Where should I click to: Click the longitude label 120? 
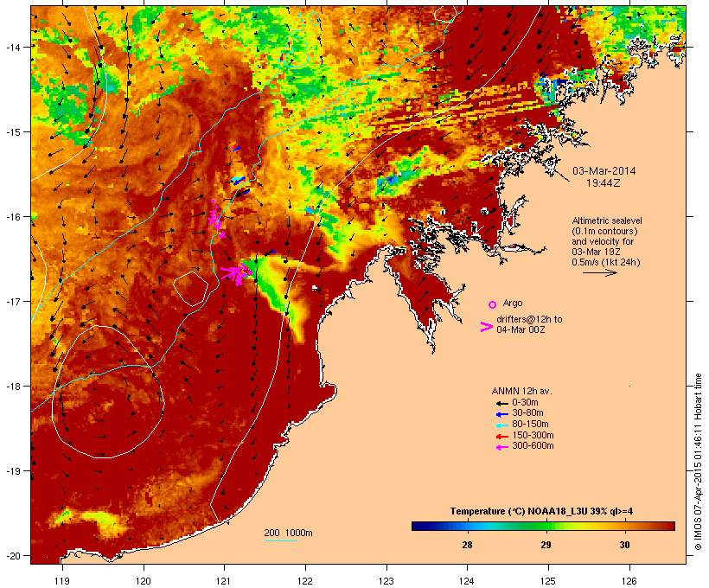(144, 581)
